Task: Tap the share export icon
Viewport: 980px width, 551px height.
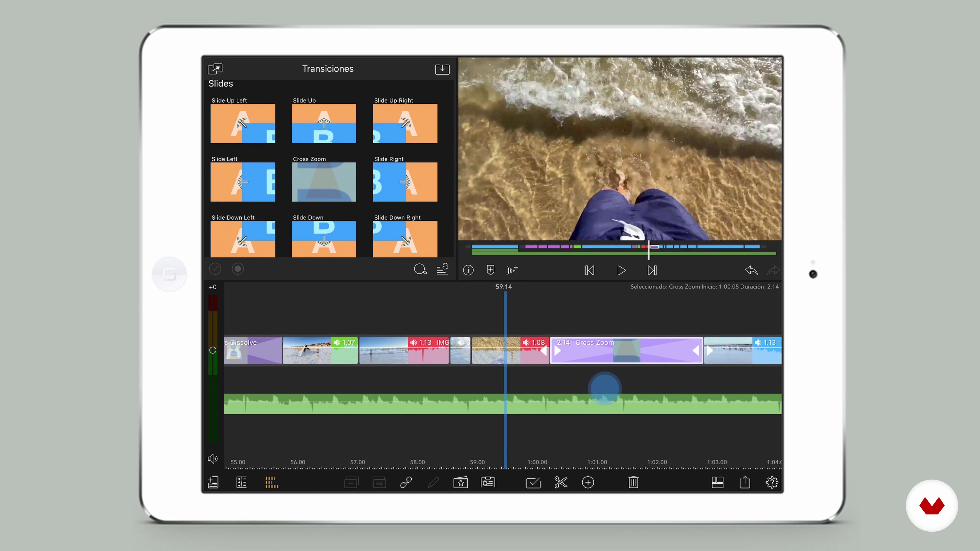Action: [x=745, y=482]
